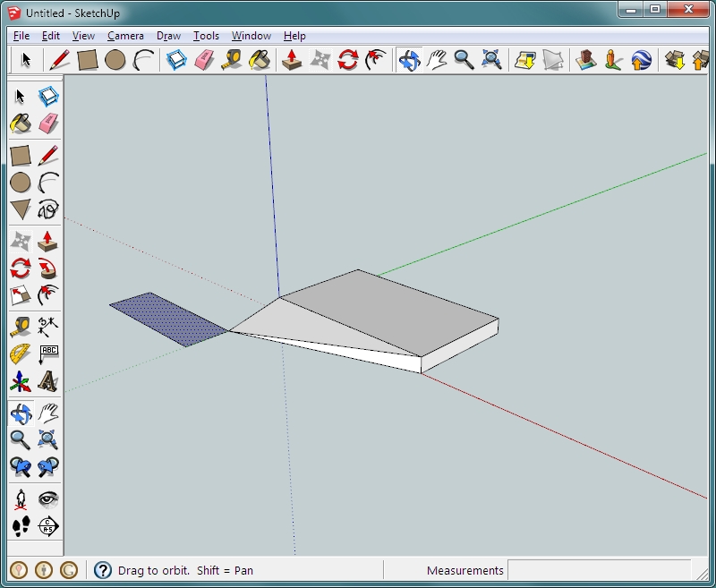Select the Move tool in top toolbar
716x588 pixels.
coord(320,60)
